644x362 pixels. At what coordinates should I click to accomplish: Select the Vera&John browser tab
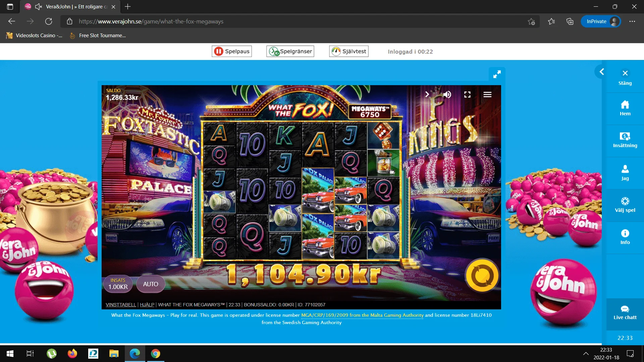coord(70,7)
